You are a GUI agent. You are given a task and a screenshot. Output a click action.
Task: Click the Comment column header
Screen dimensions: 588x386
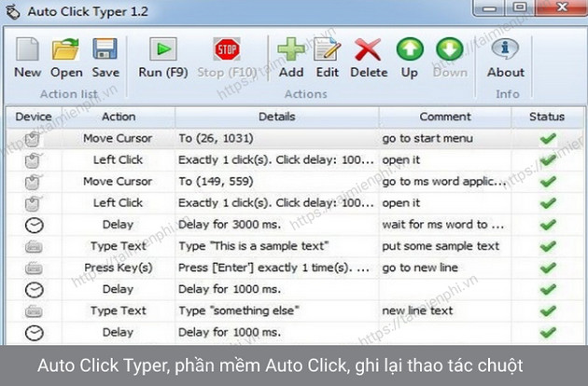(x=445, y=117)
